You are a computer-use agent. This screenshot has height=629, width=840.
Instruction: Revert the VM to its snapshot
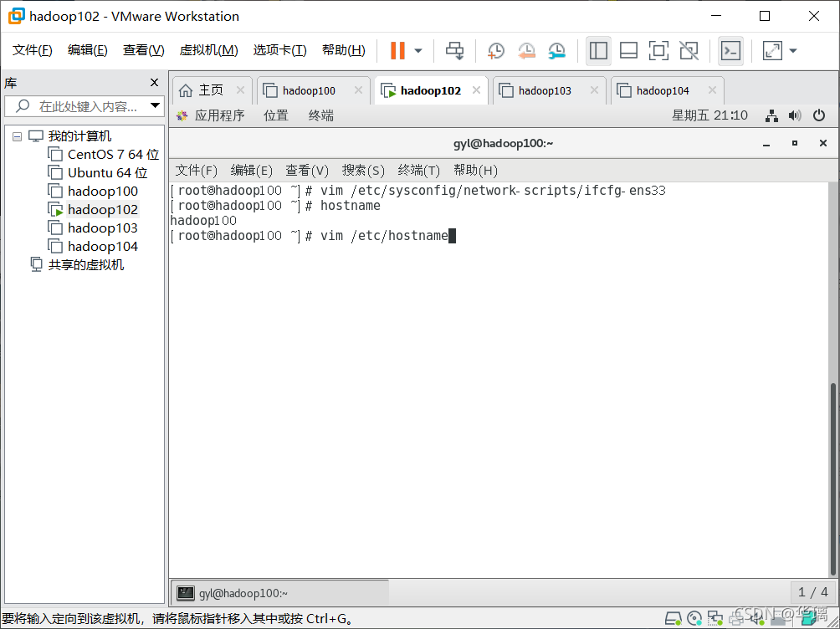[x=526, y=51]
